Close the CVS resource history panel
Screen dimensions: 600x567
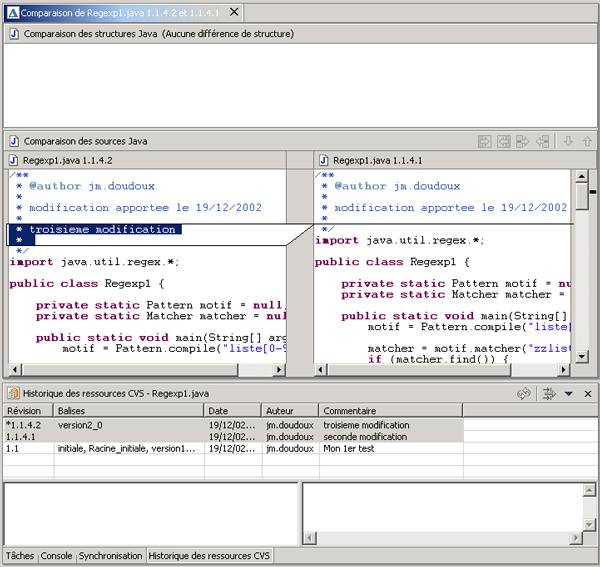pos(587,394)
